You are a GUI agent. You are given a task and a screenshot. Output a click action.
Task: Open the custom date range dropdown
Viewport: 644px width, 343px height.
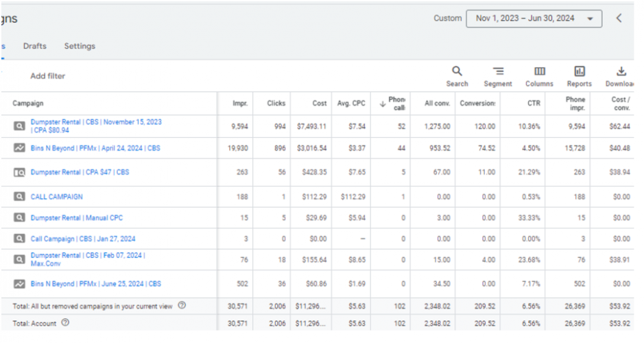[534, 19]
